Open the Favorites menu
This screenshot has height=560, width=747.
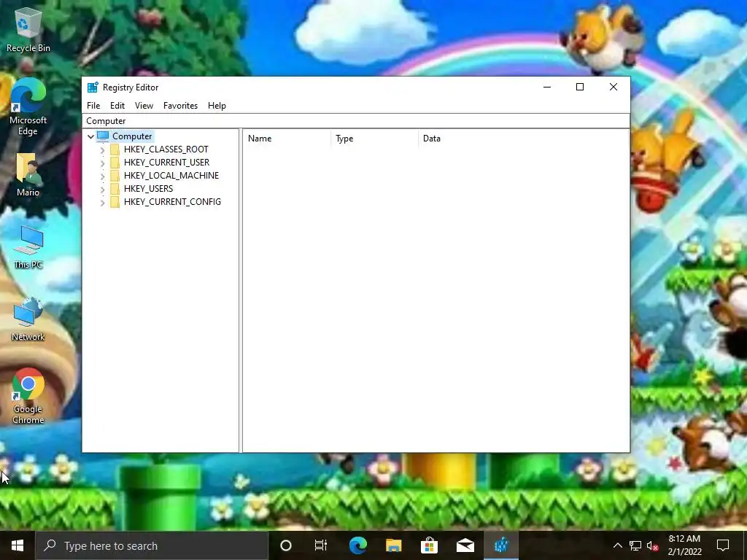point(181,106)
